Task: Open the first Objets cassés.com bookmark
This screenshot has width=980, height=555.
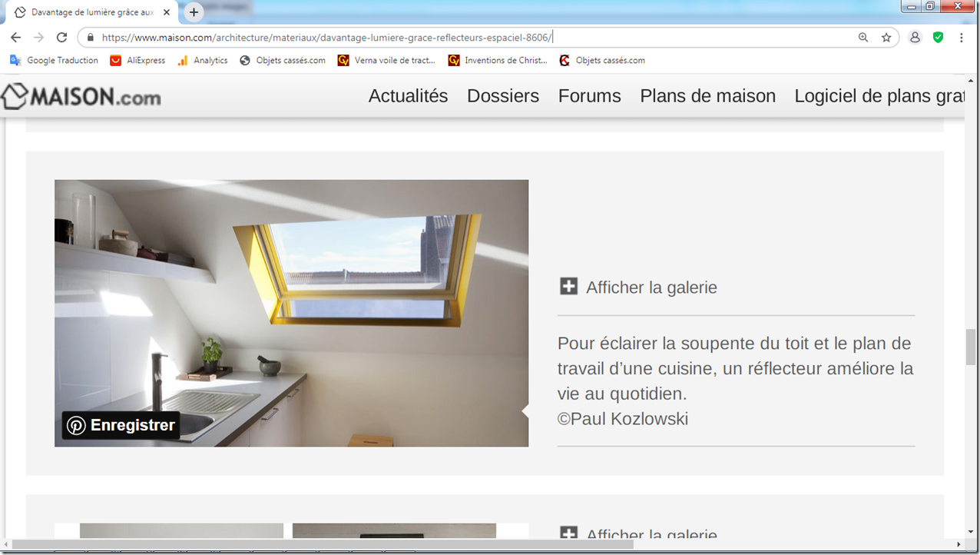Action: point(283,60)
